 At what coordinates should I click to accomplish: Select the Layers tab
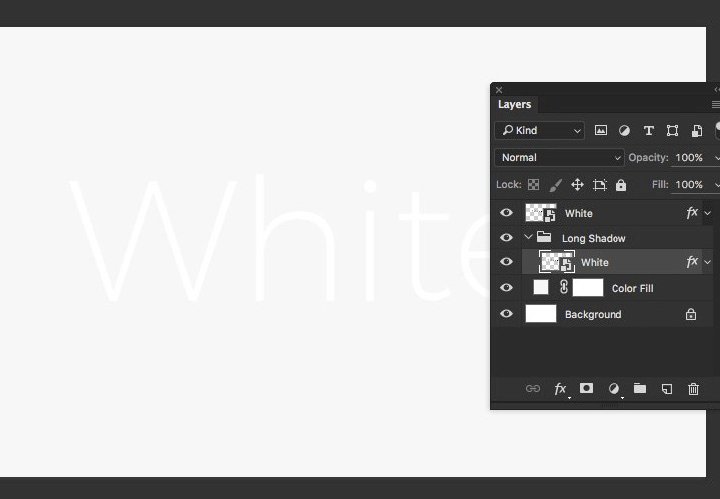tap(515, 104)
